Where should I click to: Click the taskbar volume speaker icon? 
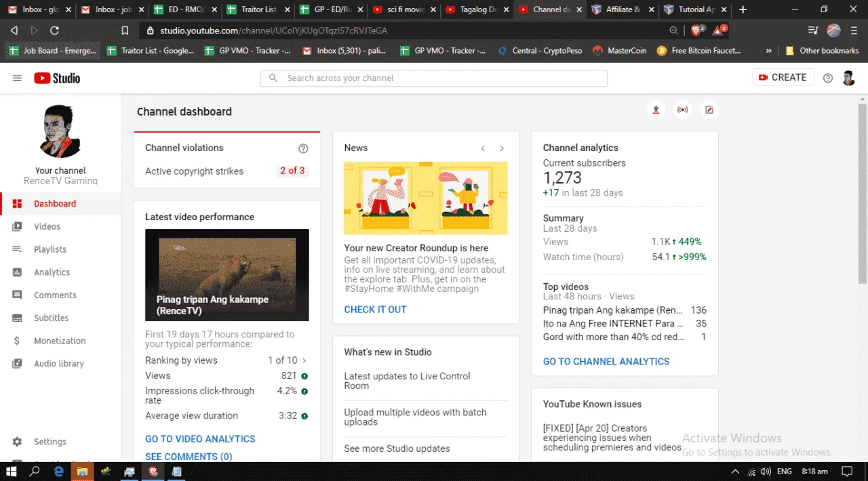(x=766, y=472)
